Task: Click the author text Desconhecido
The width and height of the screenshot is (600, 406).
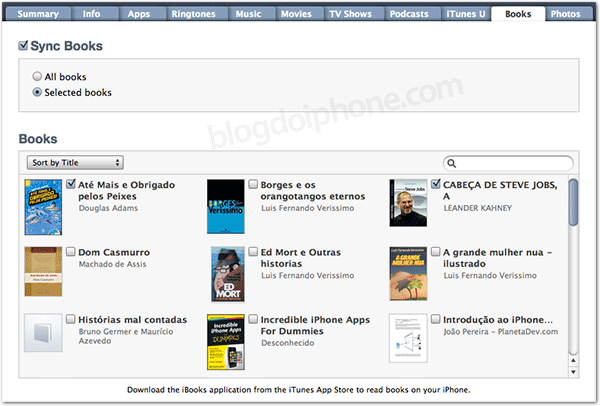Action: pyautogui.click(x=288, y=343)
